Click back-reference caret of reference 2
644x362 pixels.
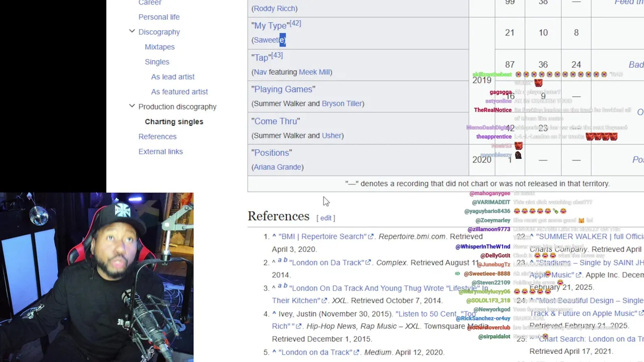[x=274, y=262]
